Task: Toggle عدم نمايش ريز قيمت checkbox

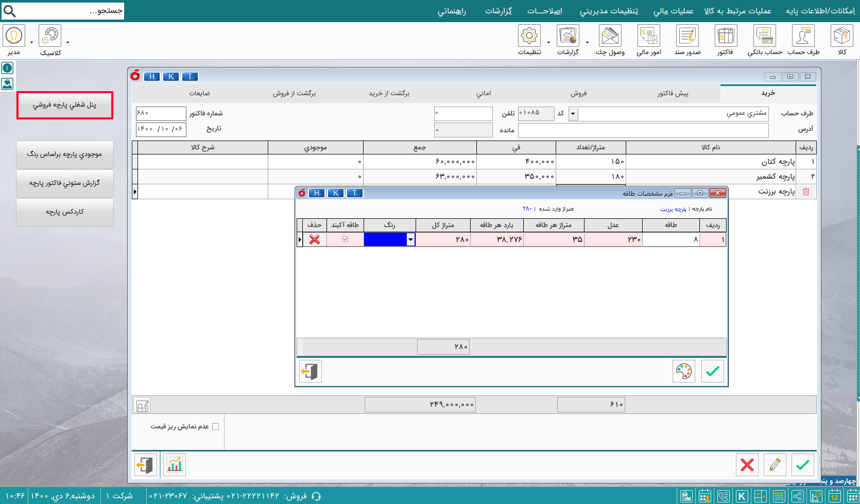Action: pyautogui.click(x=215, y=426)
